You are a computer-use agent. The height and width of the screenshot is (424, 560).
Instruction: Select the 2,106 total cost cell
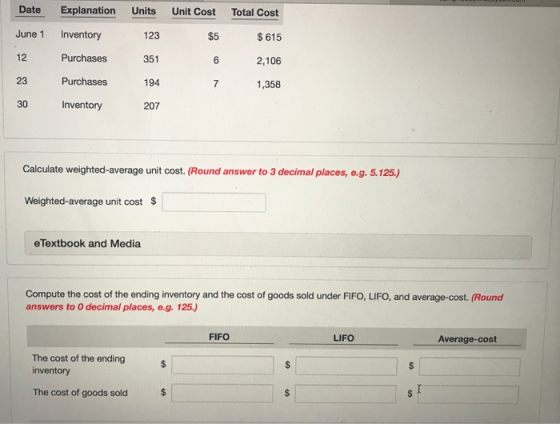[269, 61]
